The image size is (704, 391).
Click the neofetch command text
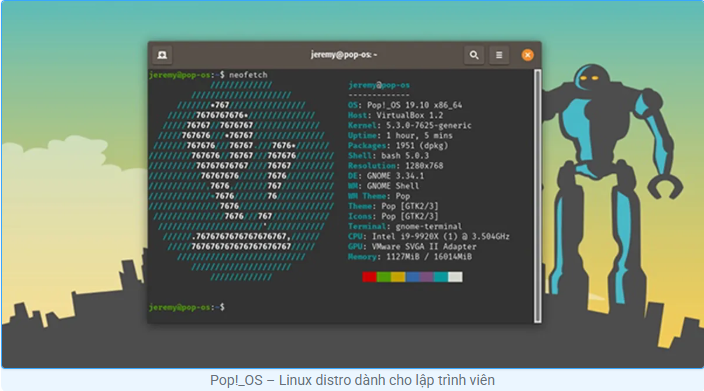pos(248,75)
